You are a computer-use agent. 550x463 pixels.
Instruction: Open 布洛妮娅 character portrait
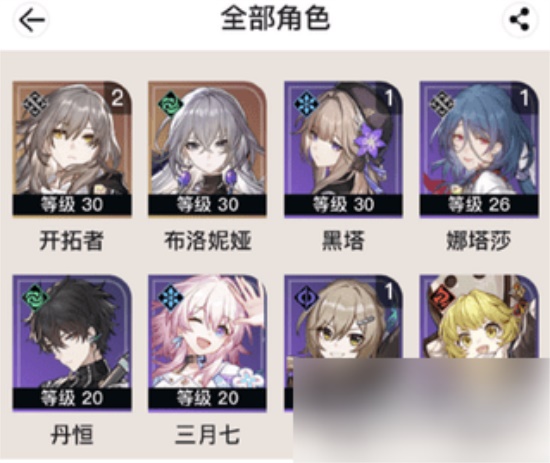click(x=207, y=148)
